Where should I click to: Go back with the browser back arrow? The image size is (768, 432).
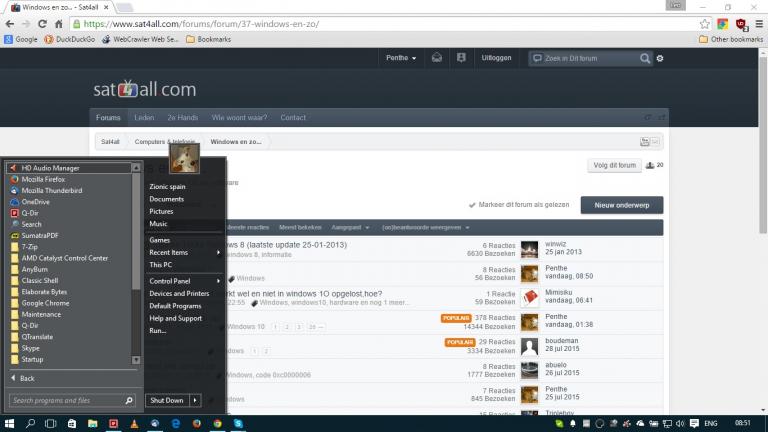pyautogui.click(x=9, y=24)
